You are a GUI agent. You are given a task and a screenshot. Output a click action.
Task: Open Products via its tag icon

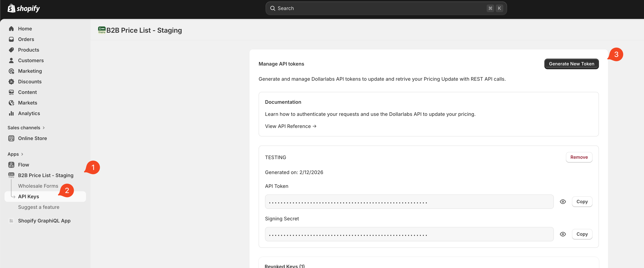11,50
